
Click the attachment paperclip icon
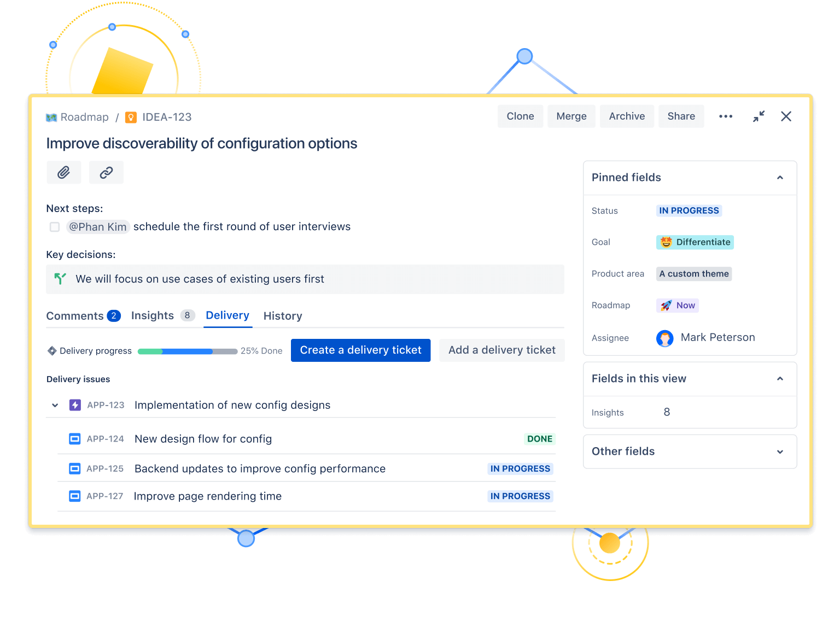(x=63, y=172)
